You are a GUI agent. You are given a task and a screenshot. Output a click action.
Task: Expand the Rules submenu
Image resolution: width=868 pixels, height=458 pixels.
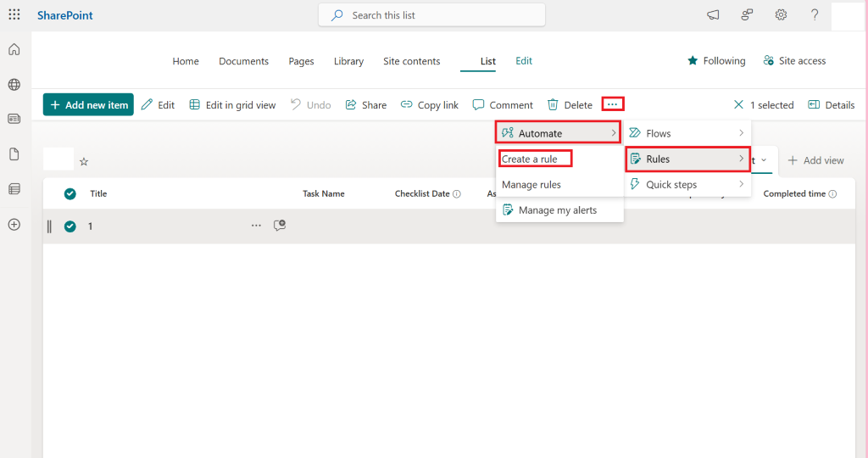(x=688, y=159)
